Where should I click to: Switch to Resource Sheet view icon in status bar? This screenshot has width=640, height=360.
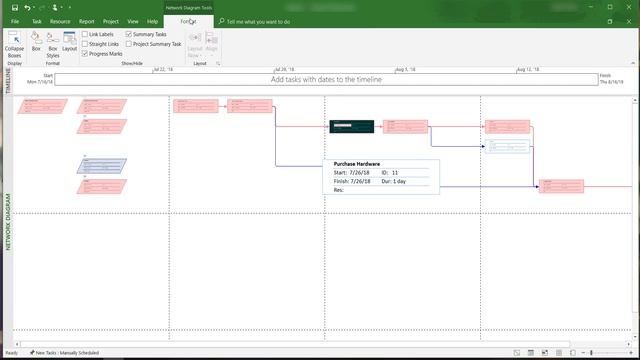559,353
